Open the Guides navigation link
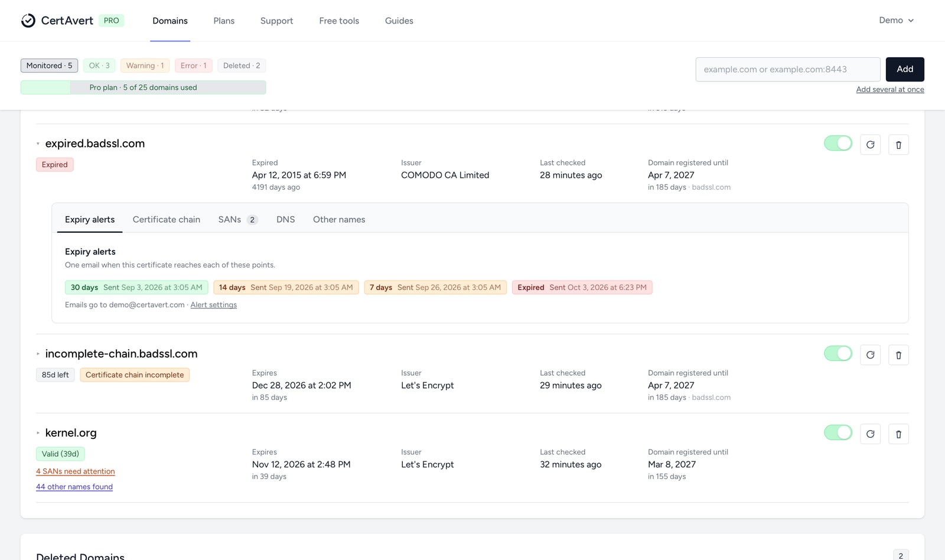The height and width of the screenshot is (560, 945). [x=399, y=21]
